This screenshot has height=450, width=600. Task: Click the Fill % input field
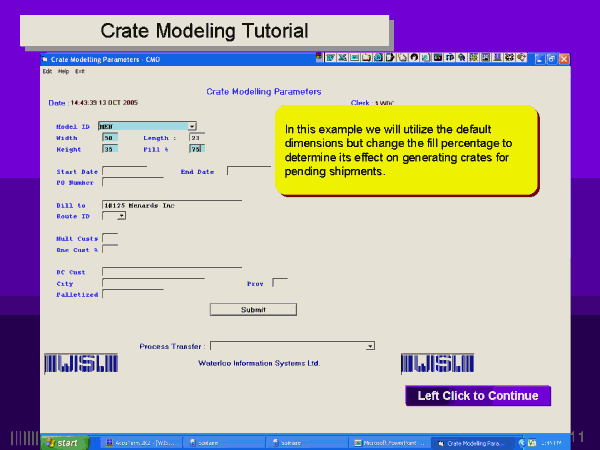click(196, 149)
